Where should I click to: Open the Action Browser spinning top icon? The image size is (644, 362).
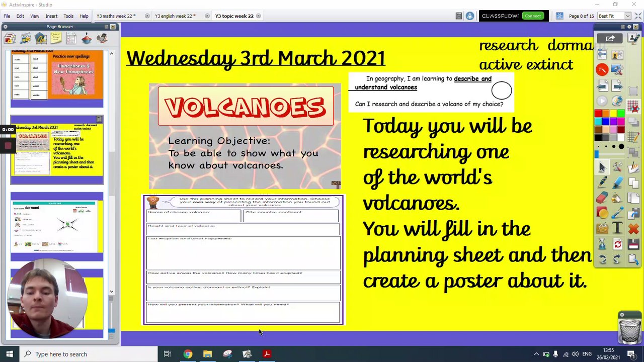[x=87, y=38]
